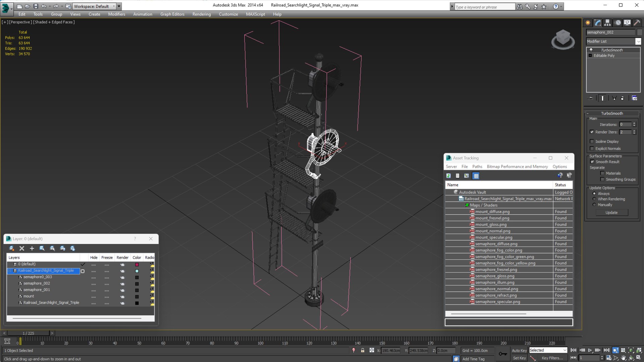Screen dimensions: 644x362
Task: Open the Rendering menu
Action: click(x=201, y=14)
